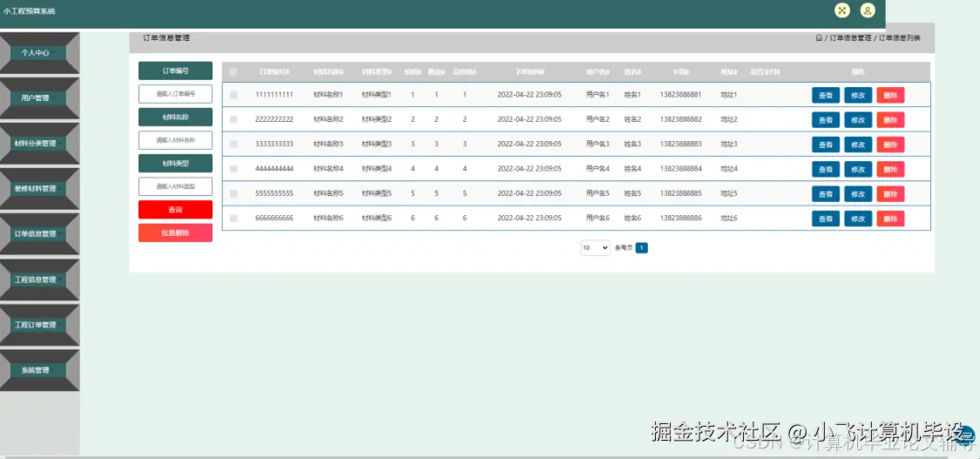Check the row for order 6666666666
This screenshot has height=459, width=980.
(x=233, y=219)
